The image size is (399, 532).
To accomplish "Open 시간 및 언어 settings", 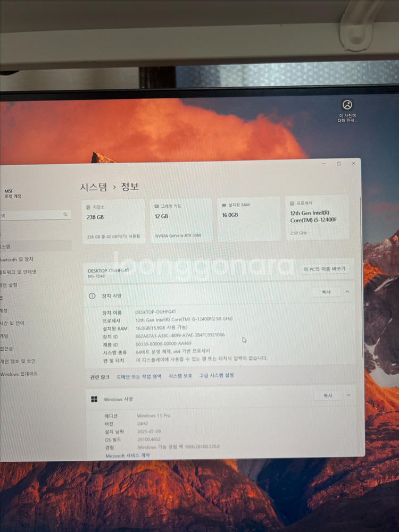I will click(12, 323).
